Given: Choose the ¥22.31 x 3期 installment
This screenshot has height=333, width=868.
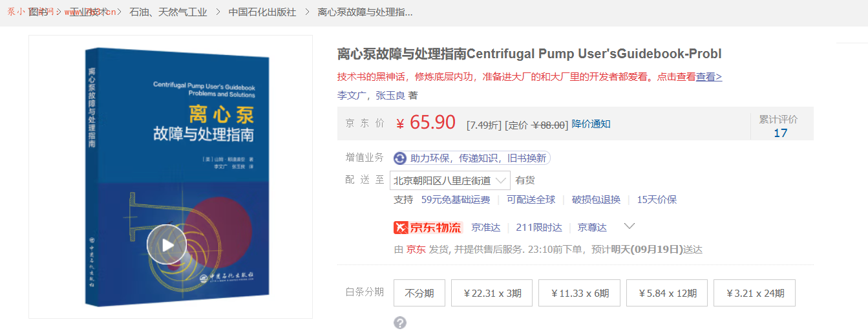Looking at the screenshot, I should pos(492,293).
